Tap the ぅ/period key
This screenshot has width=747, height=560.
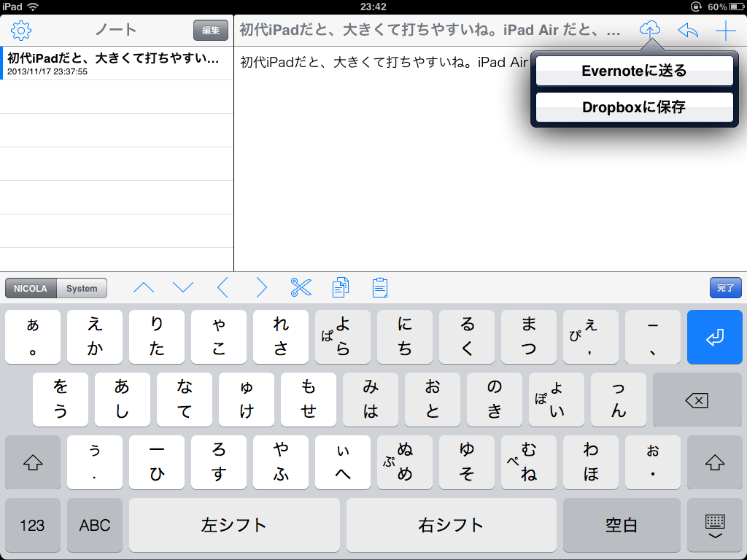[x=95, y=462]
